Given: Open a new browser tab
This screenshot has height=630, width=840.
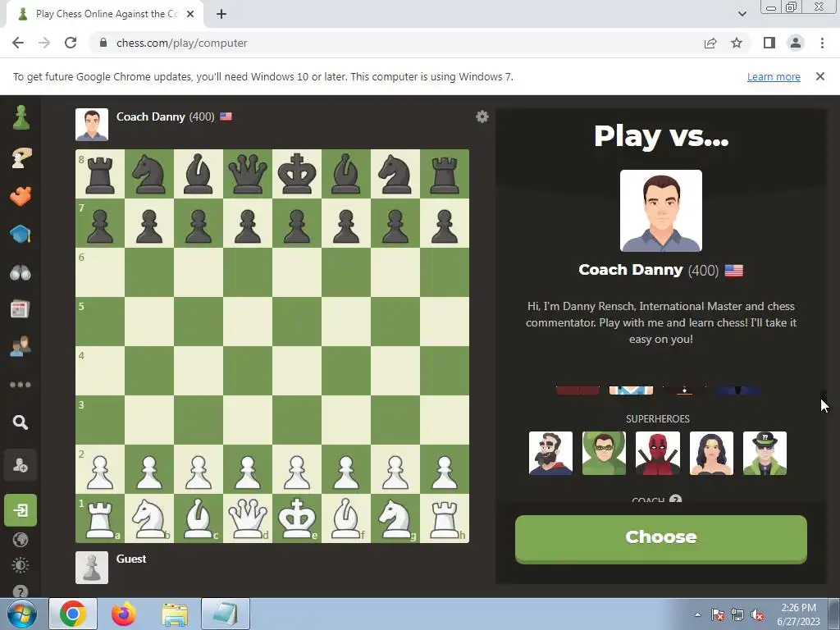Looking at the screenshot, I should [221, 14].
